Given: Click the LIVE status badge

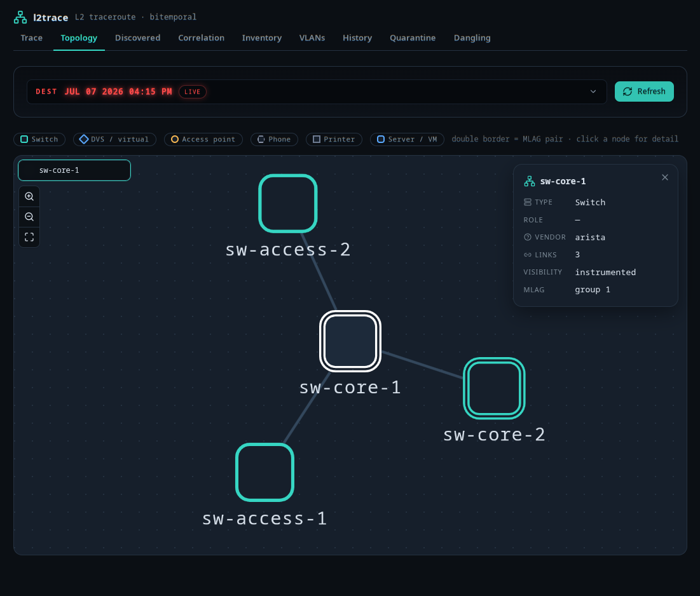Looking at the screenshot, I should 193,92.
